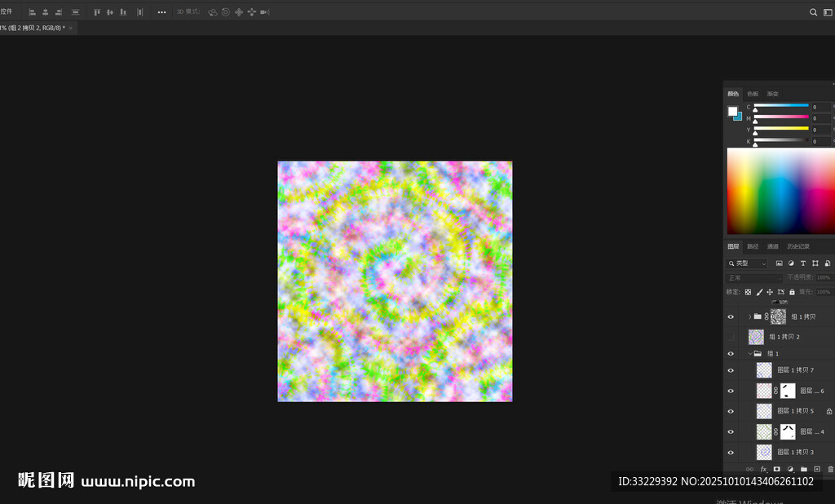This screenshot has width=835, height=504.
Task: Align left edges in options bar
Action: pyautogui.click(x=32, y=11)
